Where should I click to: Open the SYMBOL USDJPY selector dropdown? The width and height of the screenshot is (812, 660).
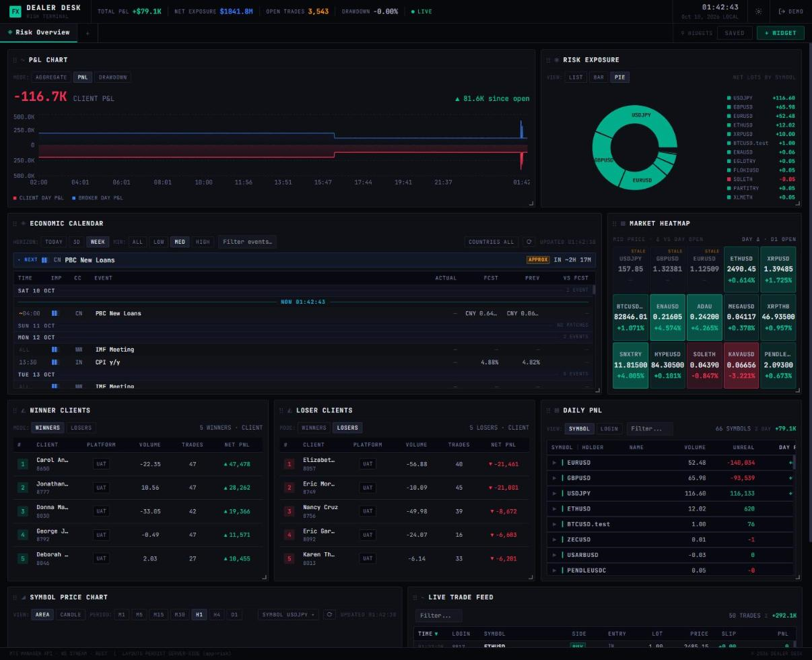289,614
